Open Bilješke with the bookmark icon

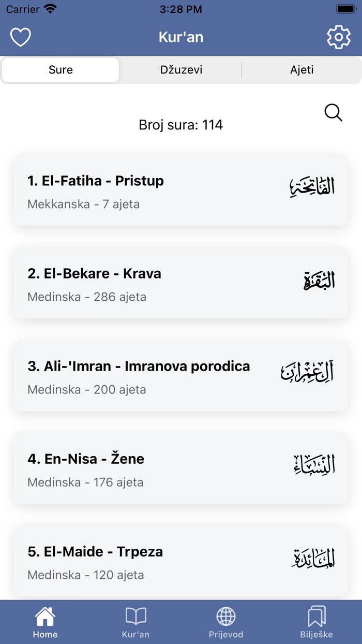tap(316, 619)
